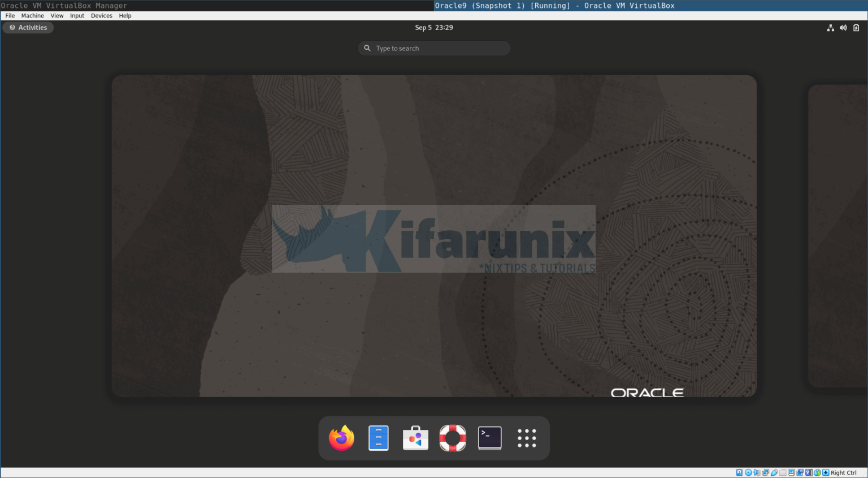
Task: Click VirtualBox audio status icon
Action: point(757,473)
